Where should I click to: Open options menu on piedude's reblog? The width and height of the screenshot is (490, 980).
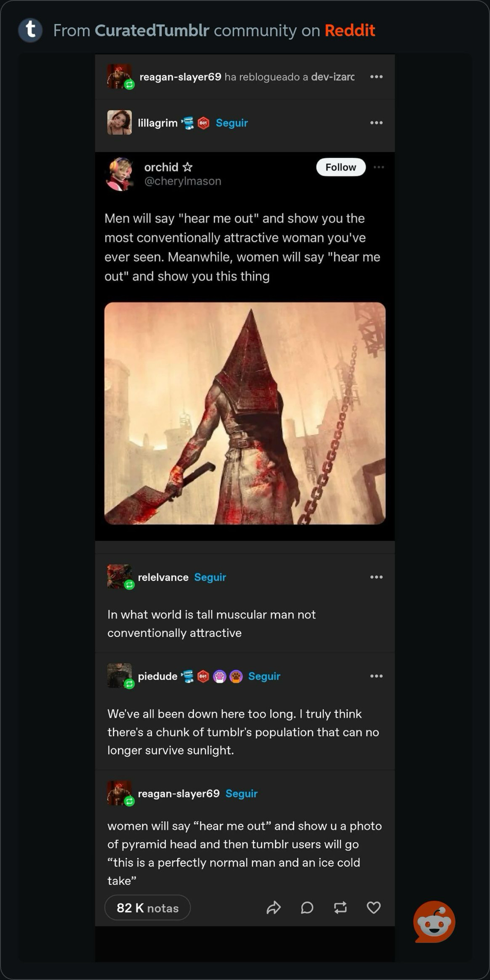point(376,676)
